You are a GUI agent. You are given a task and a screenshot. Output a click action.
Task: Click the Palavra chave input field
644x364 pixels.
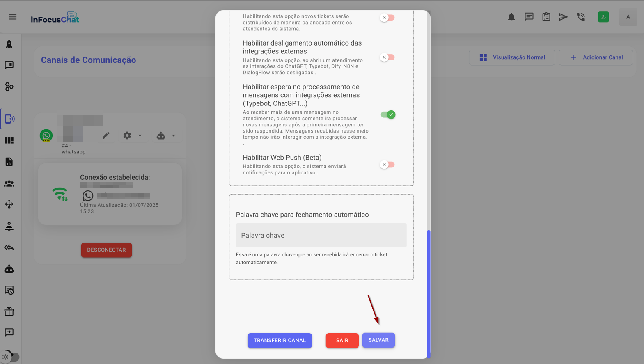[x=321, y=235]
